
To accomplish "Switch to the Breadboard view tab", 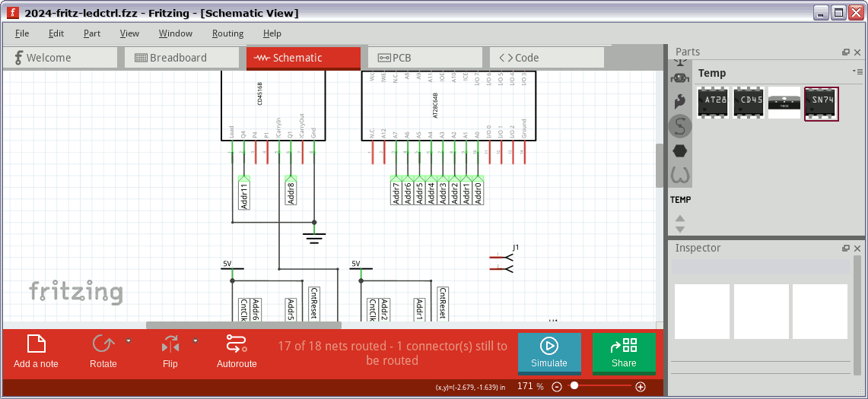I will (182, 58).
